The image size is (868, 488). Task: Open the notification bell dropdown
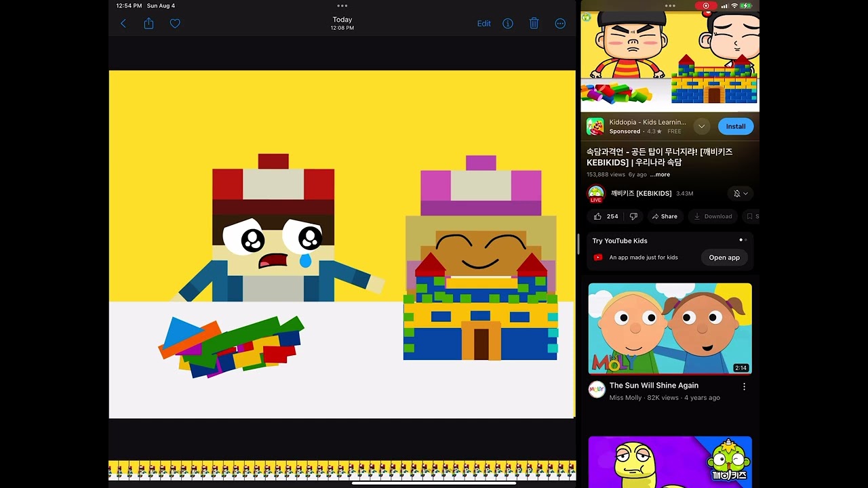[741, 194]
